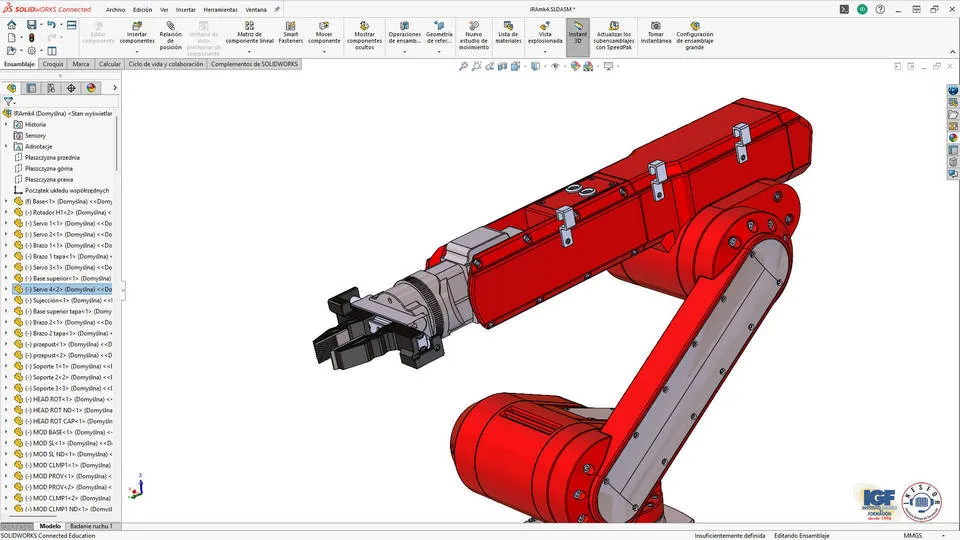Image resolution: width=960 pixels, height=540 pixels.
Task: Click the New document icon
Action: (12, 38)
